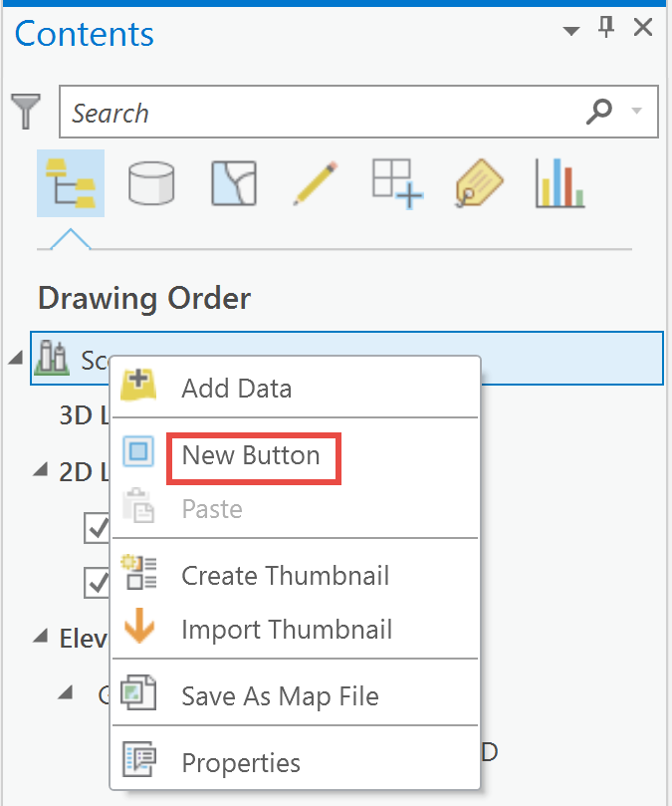Select the List By Editing pencil icon
Image resolution: width=672 pixels, height=806 pixels.
point(315,183)
